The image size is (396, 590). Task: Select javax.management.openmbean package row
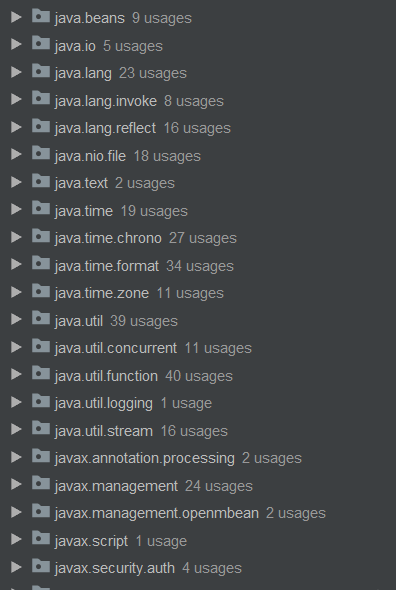[198, 513]
